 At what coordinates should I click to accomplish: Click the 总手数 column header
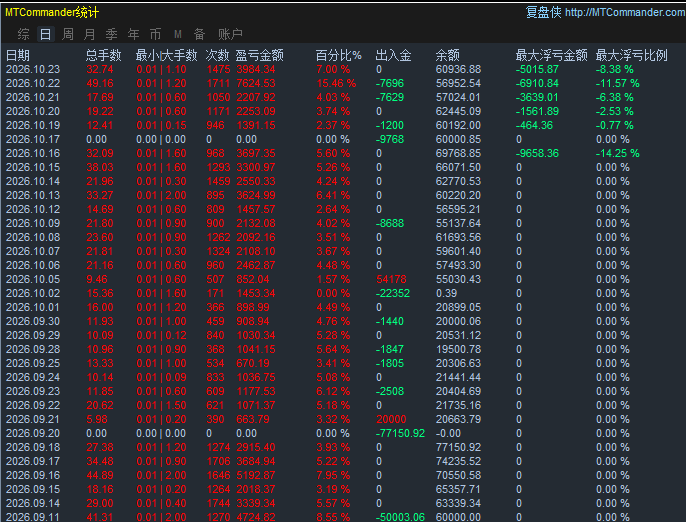(x=104, y=55)
